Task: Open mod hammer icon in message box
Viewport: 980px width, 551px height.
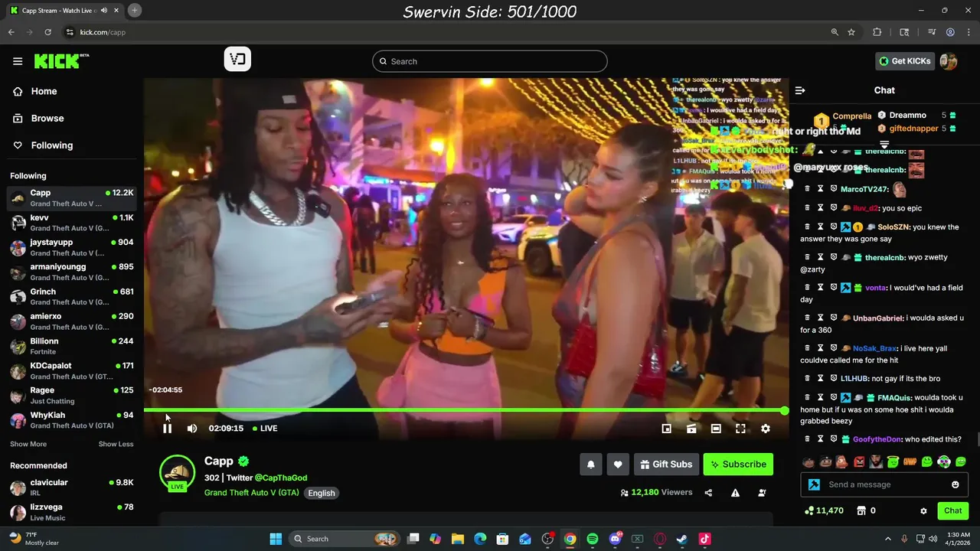Action: (x=814, y=484)
